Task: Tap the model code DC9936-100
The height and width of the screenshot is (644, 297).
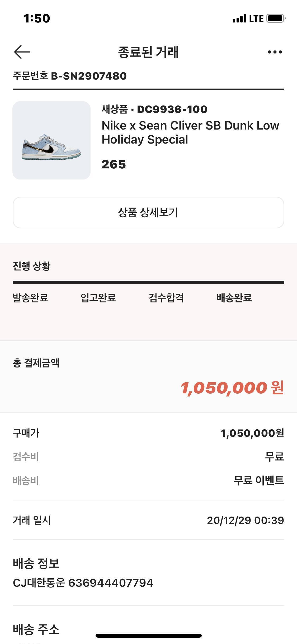Action: point(172,109)
